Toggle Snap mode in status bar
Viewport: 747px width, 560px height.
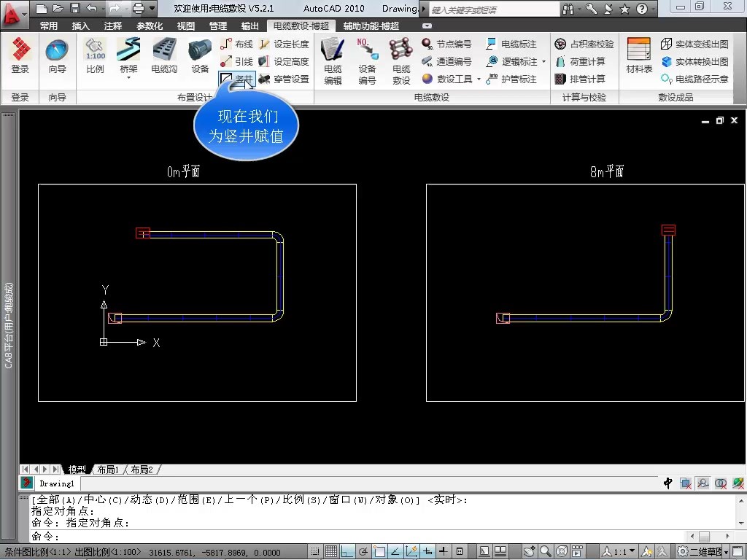[x=315, y=552]
